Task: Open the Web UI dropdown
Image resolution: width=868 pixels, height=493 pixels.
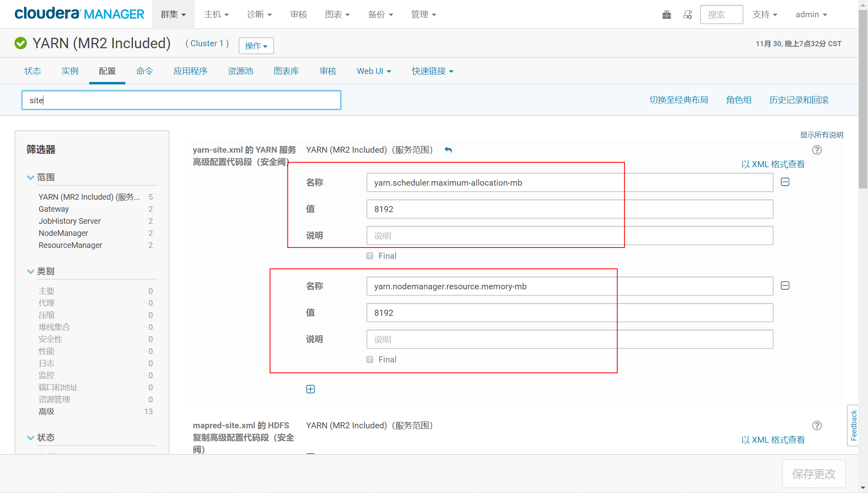Action: tap(374, 71)
